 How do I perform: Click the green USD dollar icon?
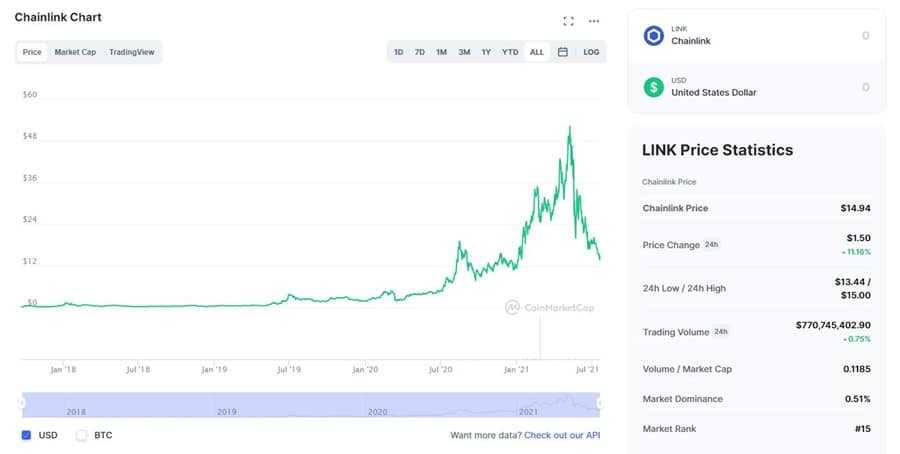tap(654, 87)
